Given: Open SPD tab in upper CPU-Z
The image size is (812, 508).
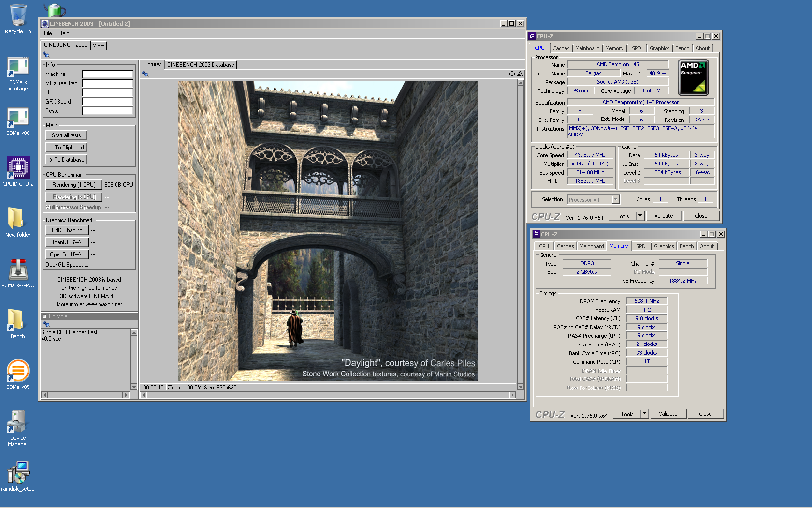Looking at the screenshot, I should pos(637,48).
